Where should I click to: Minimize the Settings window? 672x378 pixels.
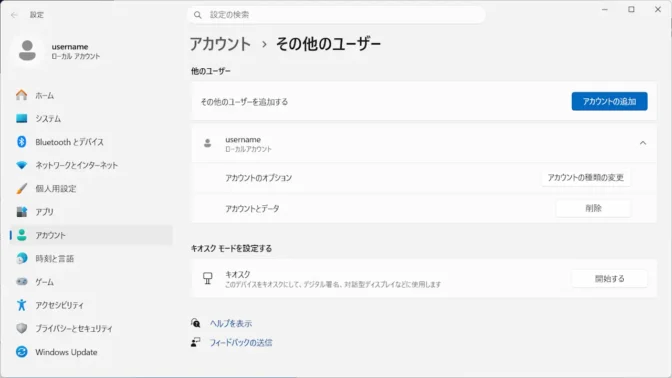[605, 9]
